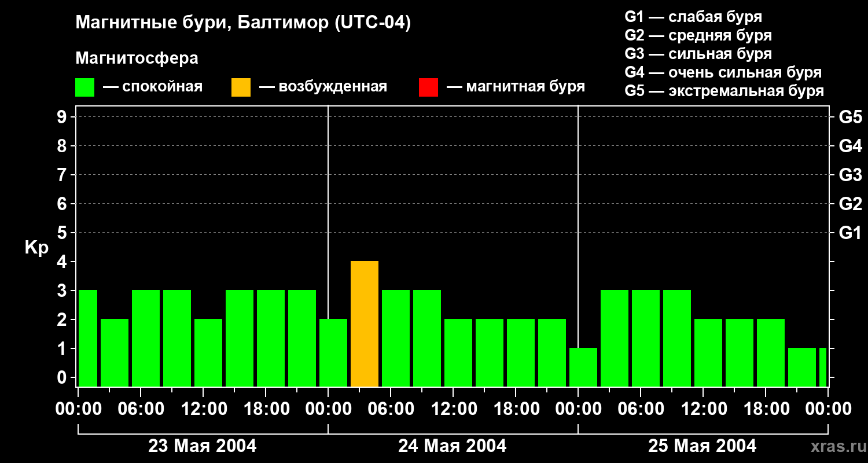
Task: Click the narrow last bar on 25 May
Action: point(823,367)
